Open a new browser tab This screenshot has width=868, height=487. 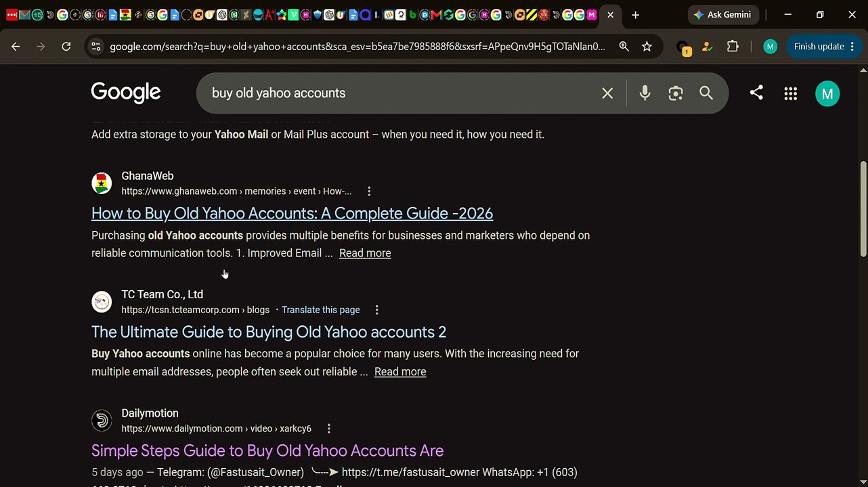tap(635, 15)
